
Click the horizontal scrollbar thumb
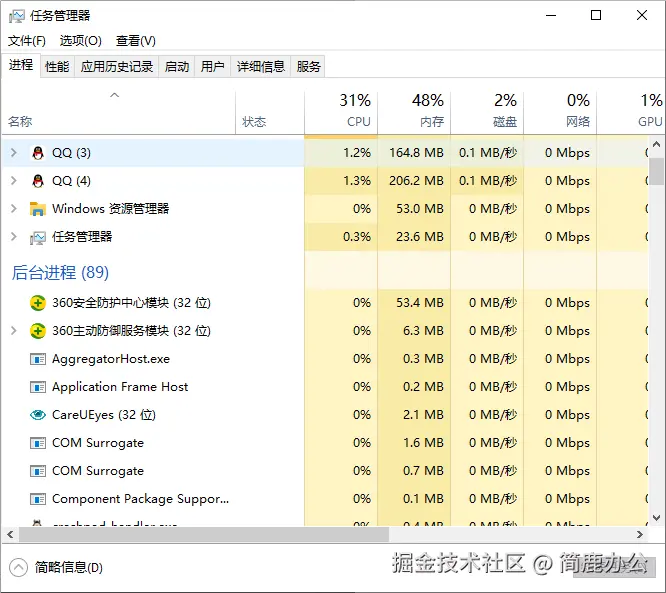point(204,534)
